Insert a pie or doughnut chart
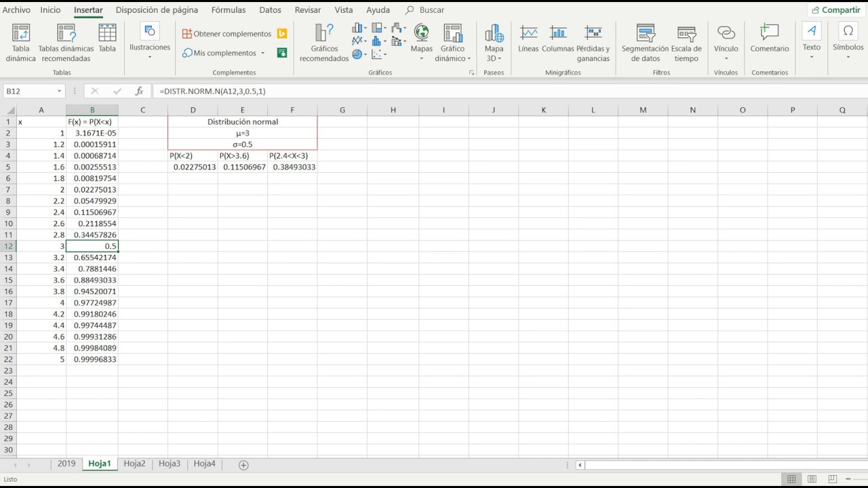The height and width of the screenshot is (488, 868). click(x=359, y=54)
